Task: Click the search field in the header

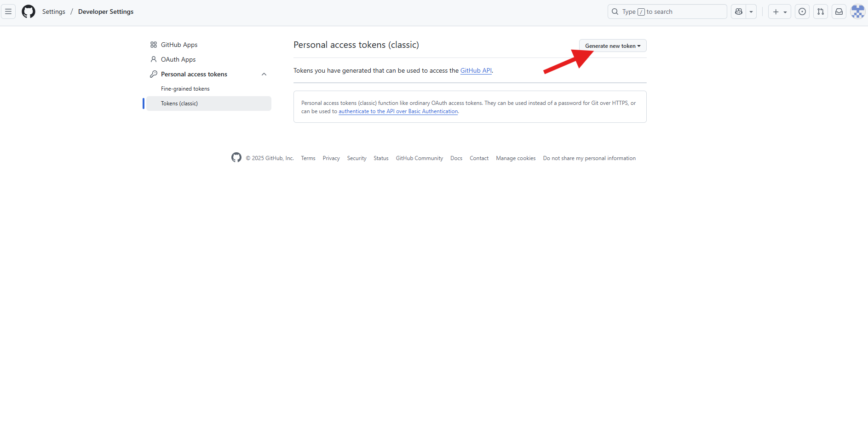Action: 667,11
